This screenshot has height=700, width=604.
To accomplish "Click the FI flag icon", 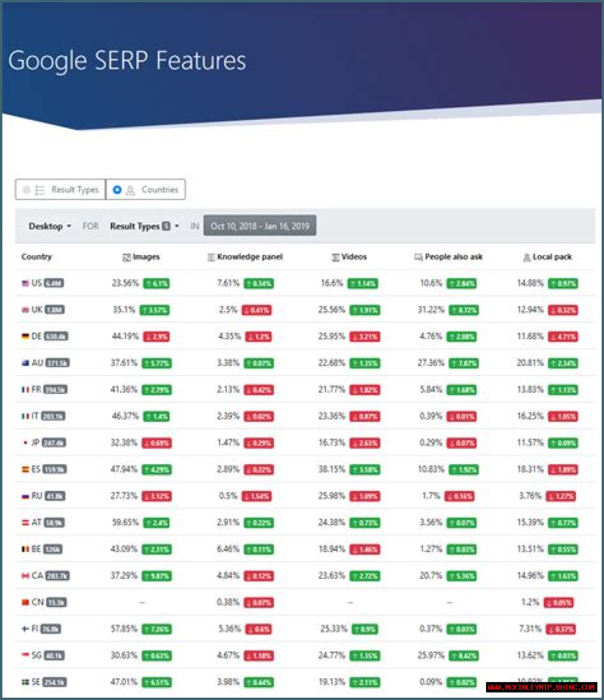I will (x=25, y=629).
